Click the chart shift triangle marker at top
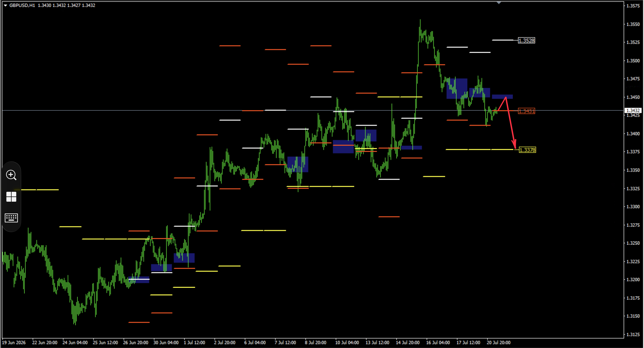This screenshot has height=348, width=644. 499,3
